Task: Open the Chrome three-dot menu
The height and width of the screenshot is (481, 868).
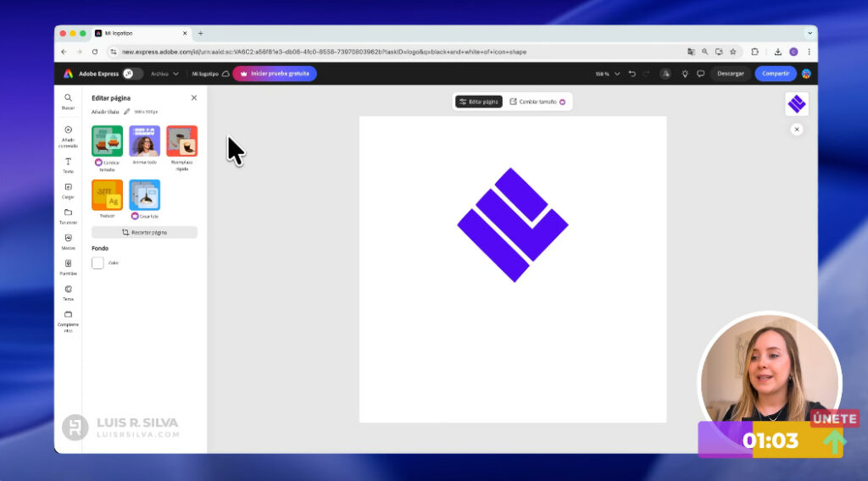Action: [809, 52]
